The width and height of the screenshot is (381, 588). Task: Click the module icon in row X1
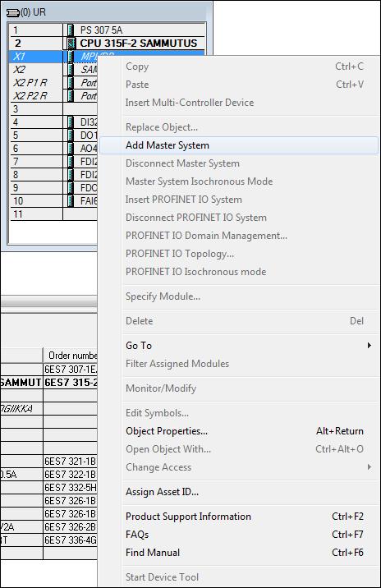coord(71,56)
